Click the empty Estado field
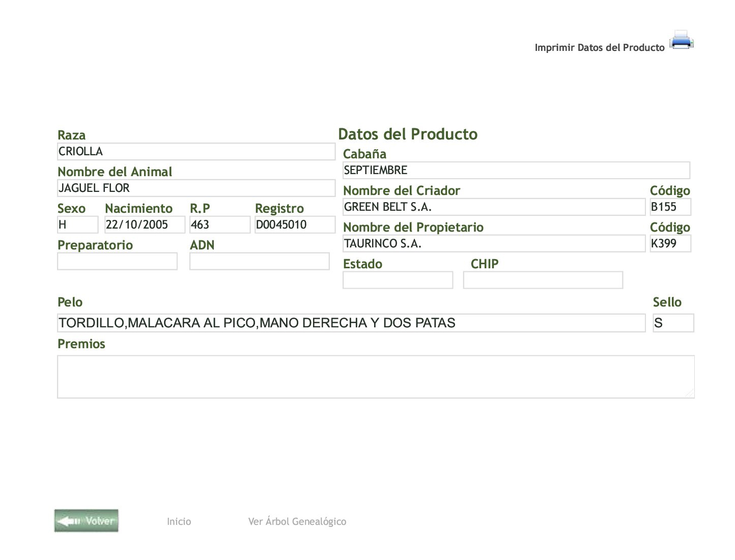The height and width of the screenshot is (560, 735). tap(398, 281)
